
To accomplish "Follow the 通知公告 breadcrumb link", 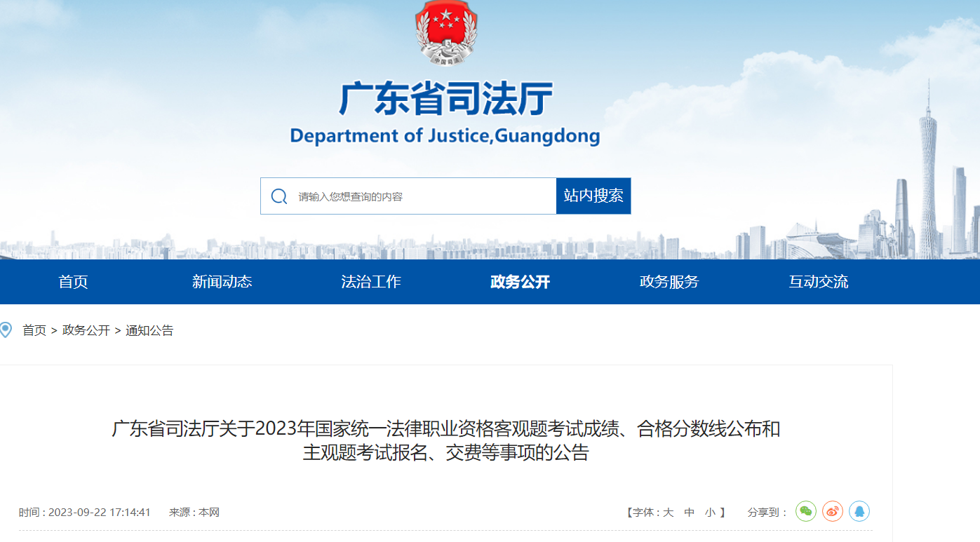I will click(x=149, y=330).
